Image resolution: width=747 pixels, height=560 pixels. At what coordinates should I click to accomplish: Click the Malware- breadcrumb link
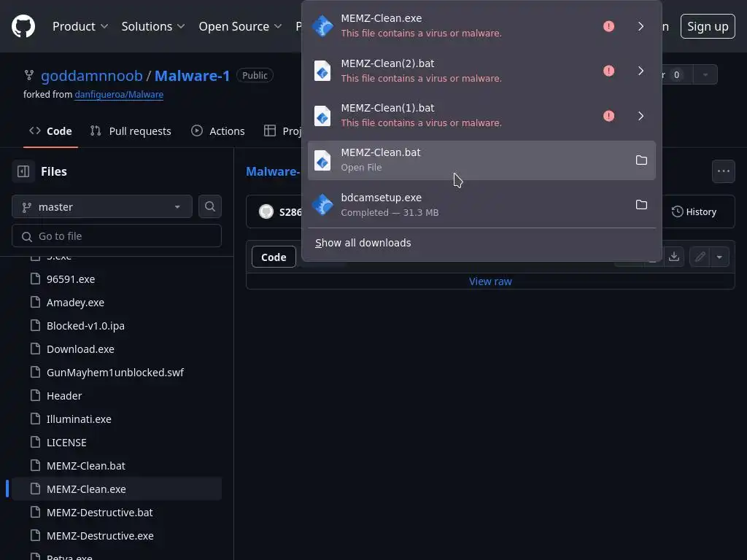click(273, 171)
